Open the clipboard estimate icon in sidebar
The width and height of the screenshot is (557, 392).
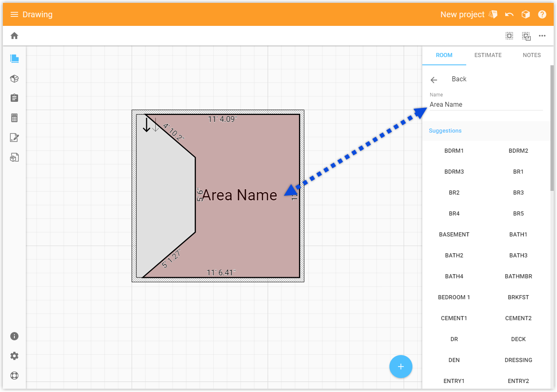tap(14, 98)
